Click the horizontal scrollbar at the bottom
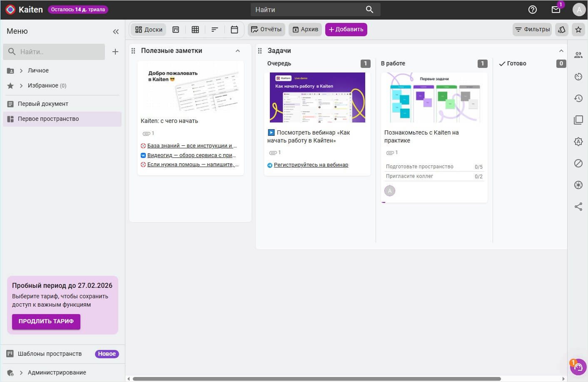Viewport: 588px width, 382px height. pos(316,379)
